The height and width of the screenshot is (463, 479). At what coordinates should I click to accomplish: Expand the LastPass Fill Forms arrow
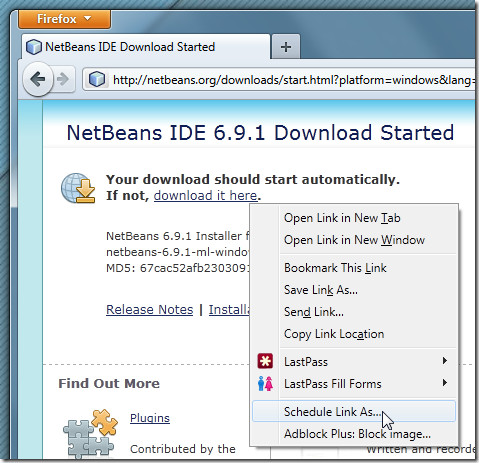point(445,382)
